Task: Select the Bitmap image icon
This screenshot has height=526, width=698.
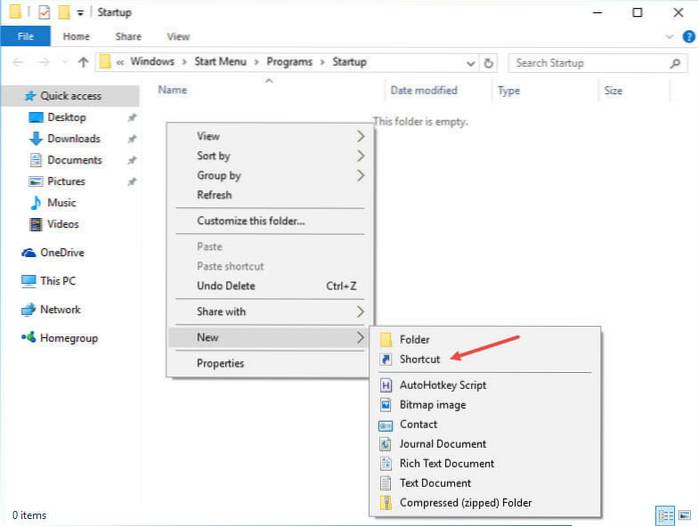Action: [x=386, y=405]
